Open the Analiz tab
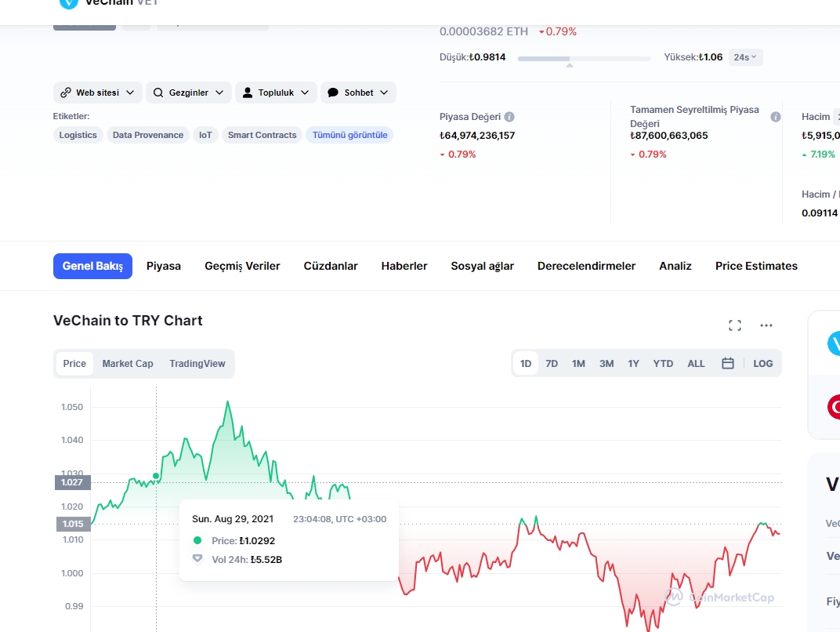Viewport: 840px width, 632px height. coord(675,266)
